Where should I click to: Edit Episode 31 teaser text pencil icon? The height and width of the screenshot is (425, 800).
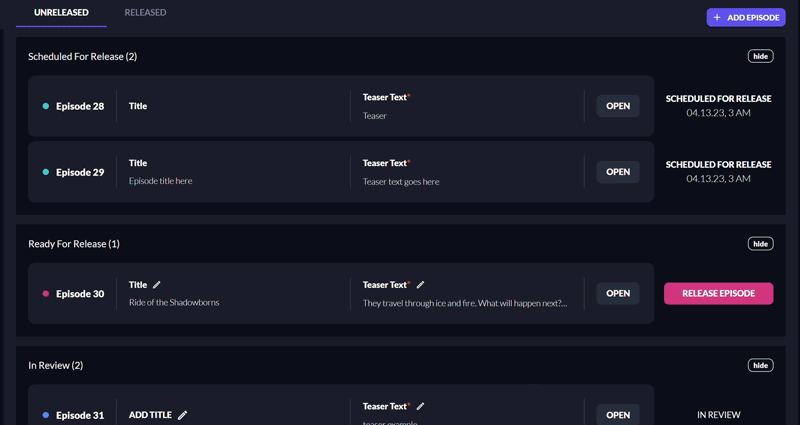click(420, 406)
